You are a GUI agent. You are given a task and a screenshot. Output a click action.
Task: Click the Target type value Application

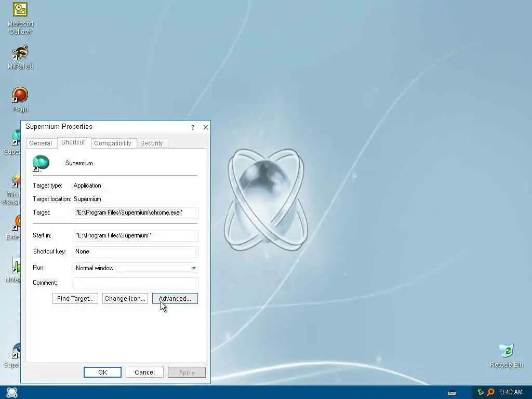[87, 185]
